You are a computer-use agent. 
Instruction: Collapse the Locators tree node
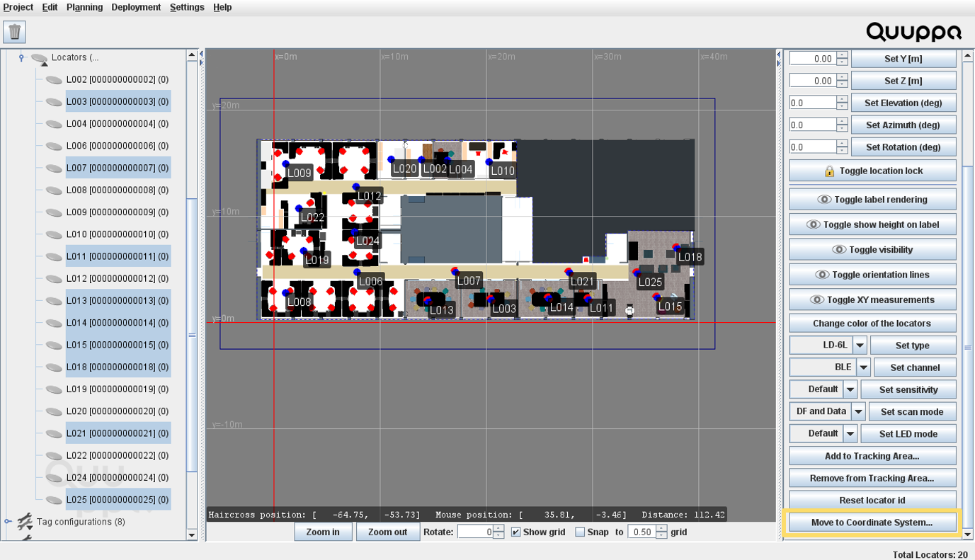tap(21, 58)
